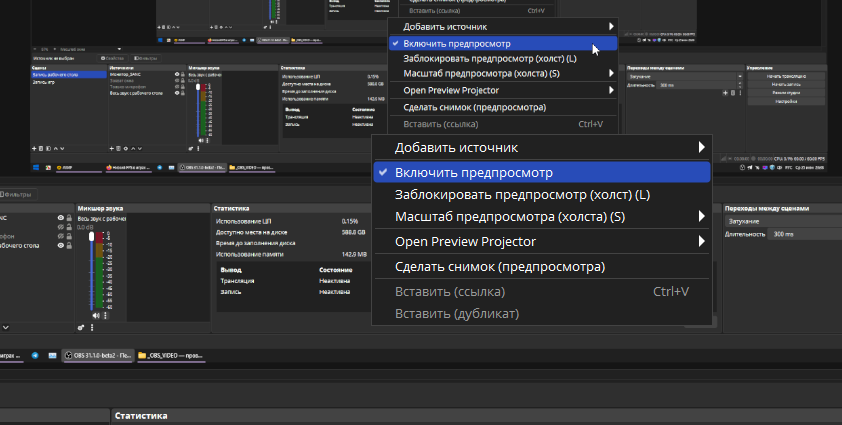
Task: Open advanced audio gears icon below the mixer
Action: [82, 327]
